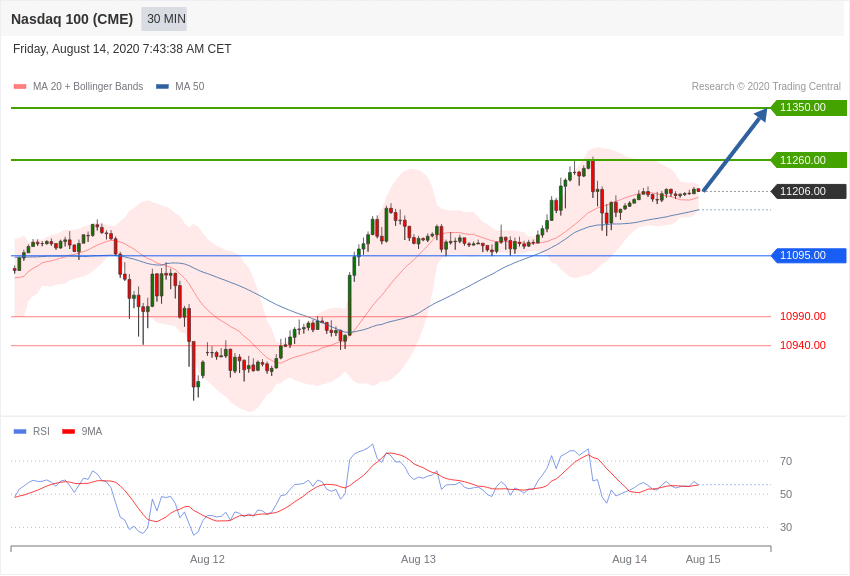Click the blue MA 50 legend swatch
This screenshot has height=576, width=850.
pyautogui.click(x=162, y=87)
